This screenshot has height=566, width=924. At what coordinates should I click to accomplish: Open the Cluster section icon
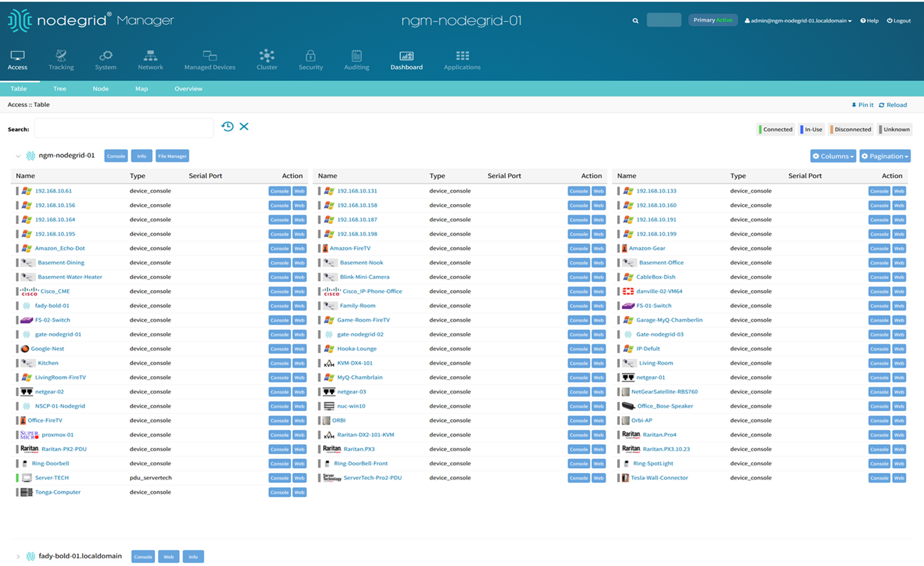pos(267,56)
